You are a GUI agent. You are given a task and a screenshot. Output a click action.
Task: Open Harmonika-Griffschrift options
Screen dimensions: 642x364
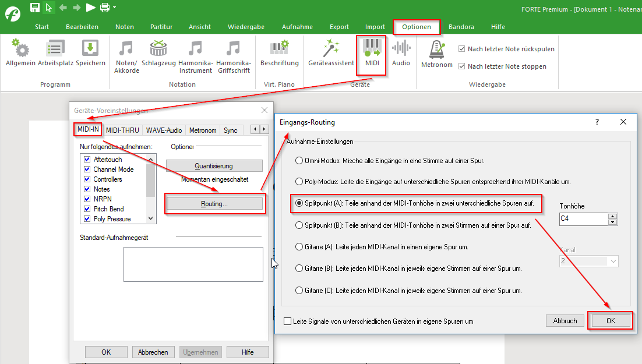[234, 56]
